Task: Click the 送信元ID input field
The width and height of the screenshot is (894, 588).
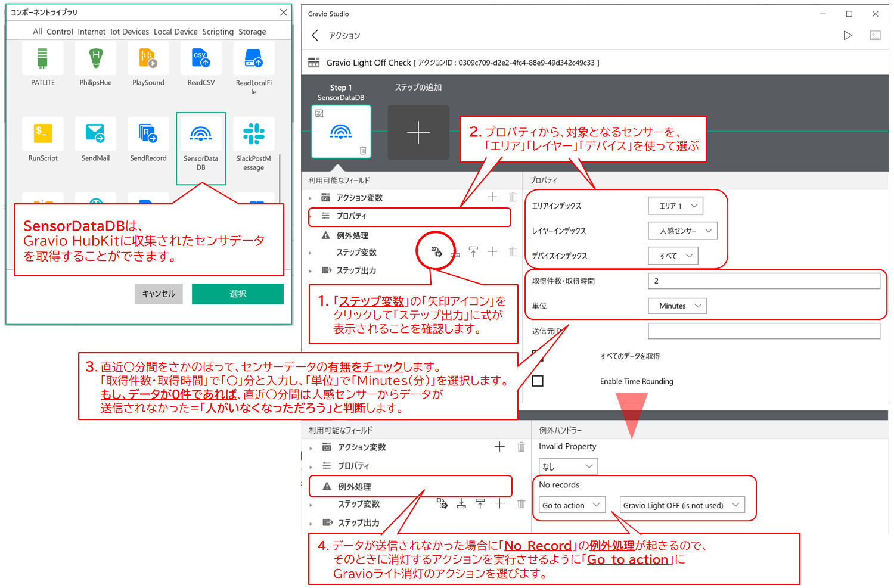Action: coord(763,331)
